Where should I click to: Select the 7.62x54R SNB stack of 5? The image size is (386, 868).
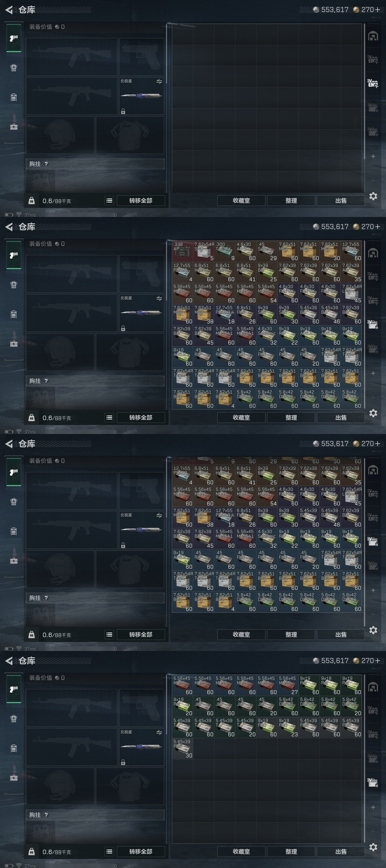[204, 251]
